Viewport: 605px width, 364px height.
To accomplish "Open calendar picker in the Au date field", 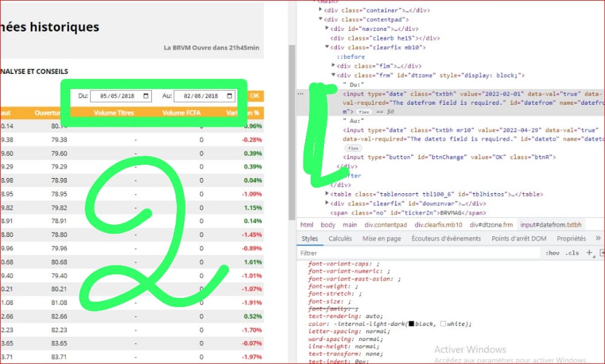I will pyautogui.click(x=230, y=96).
